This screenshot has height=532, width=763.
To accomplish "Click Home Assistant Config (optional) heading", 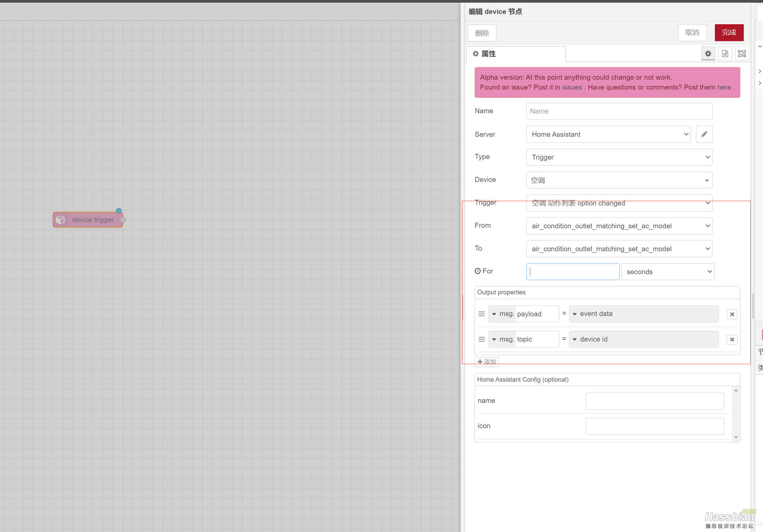I will click(x=523, y=379).
